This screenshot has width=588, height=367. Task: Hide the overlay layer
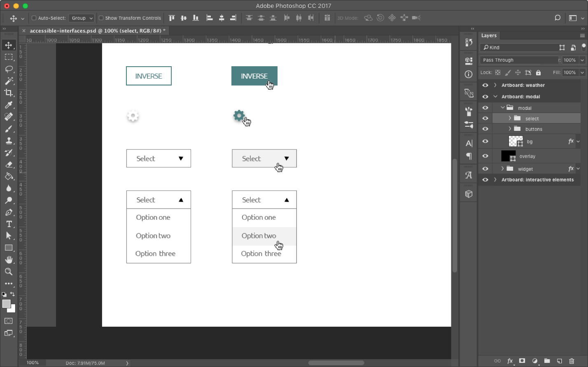[x=485, y=156]
